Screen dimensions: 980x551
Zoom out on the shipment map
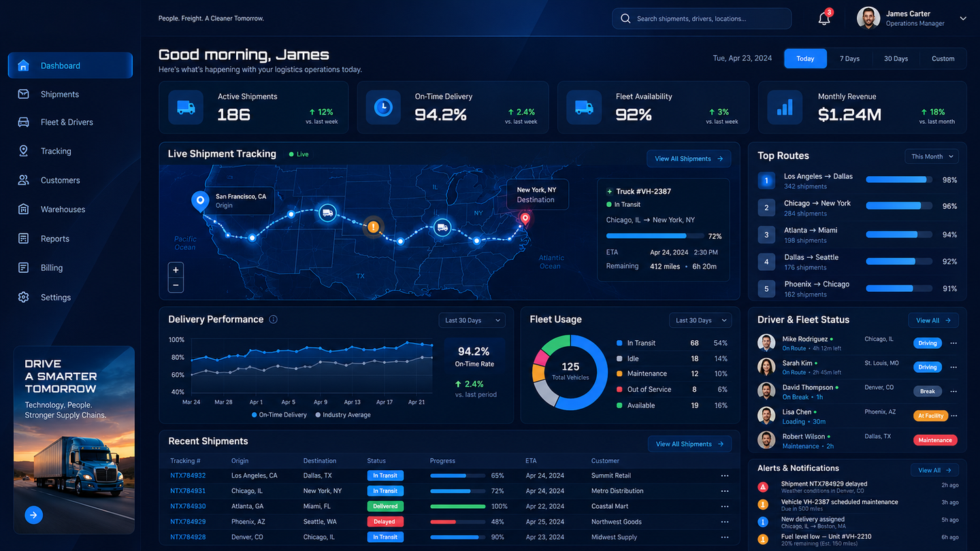pyautogui.click(x=176, y=286)
